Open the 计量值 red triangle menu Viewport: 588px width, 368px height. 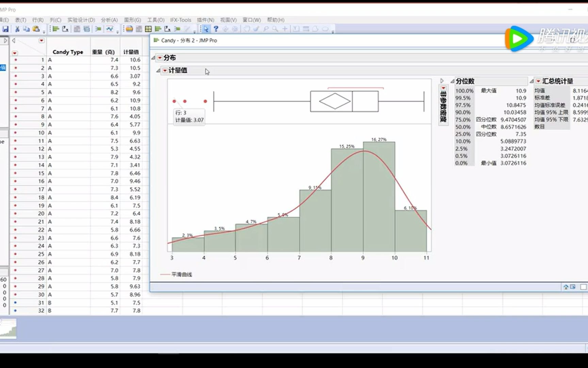(x=165, y=71)
